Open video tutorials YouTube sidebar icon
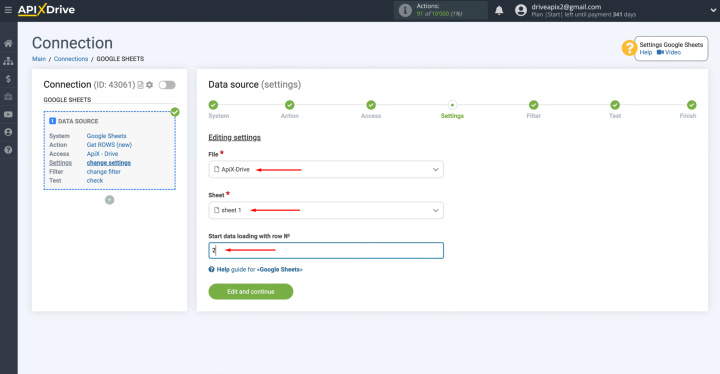Viewport: 720px width, 374px height. (8, 114)
